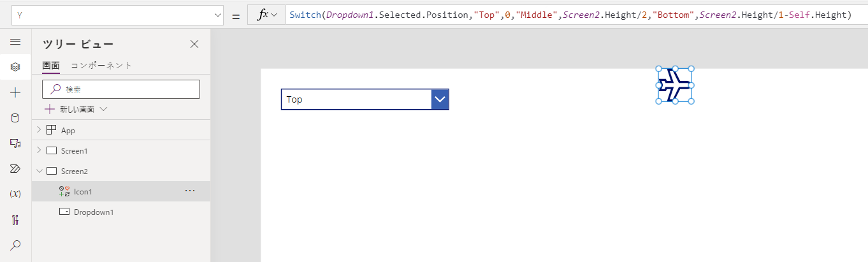Viewport: 868px width, 262px height.
Task: Open the Power Automate flows icon
Action: click(x=15, y=168)
